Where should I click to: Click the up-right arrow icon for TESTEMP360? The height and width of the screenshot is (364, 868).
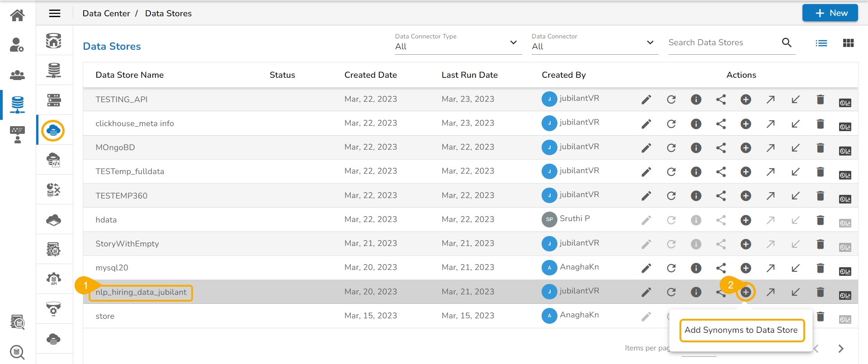(x=770, y=196)
